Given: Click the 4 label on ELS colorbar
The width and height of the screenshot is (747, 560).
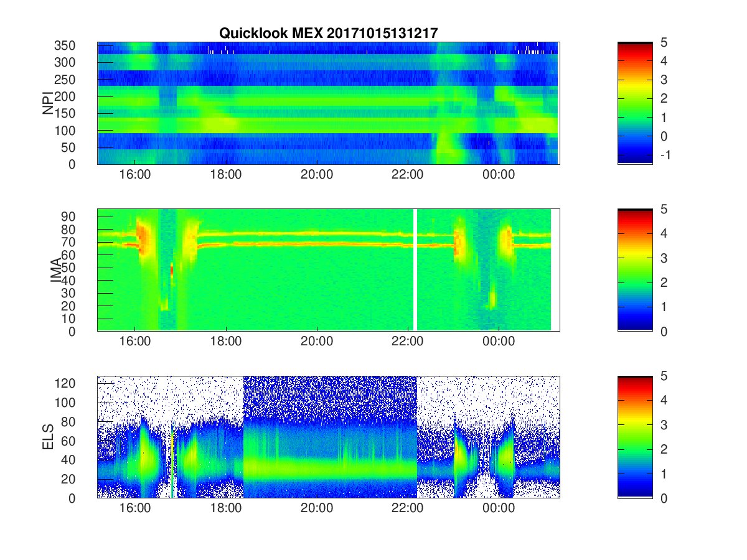Looking at the screenshot, I should [664, 400].
